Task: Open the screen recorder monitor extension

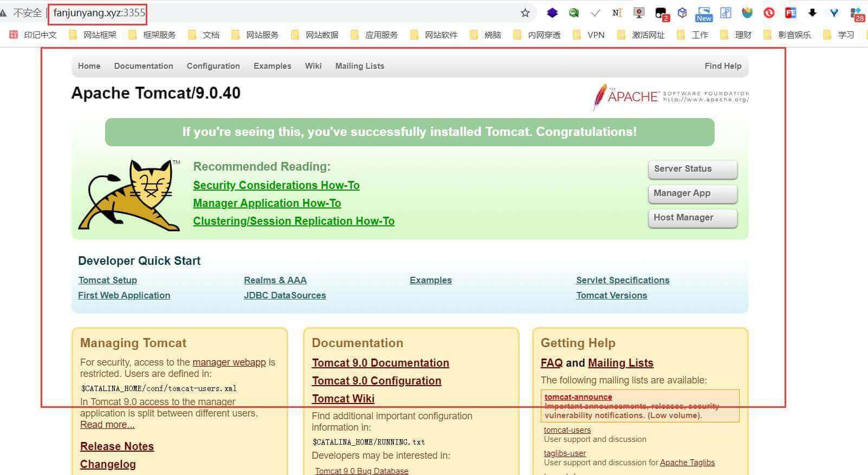Action: click(x=639, y=13)
